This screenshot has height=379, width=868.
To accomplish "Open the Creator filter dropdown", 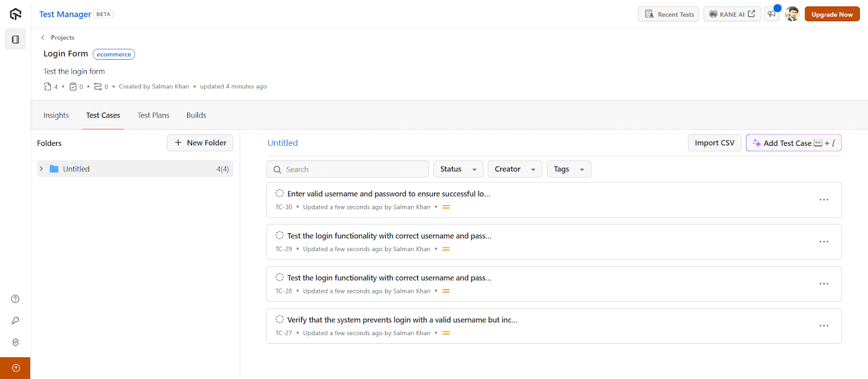I will [515, 169].
